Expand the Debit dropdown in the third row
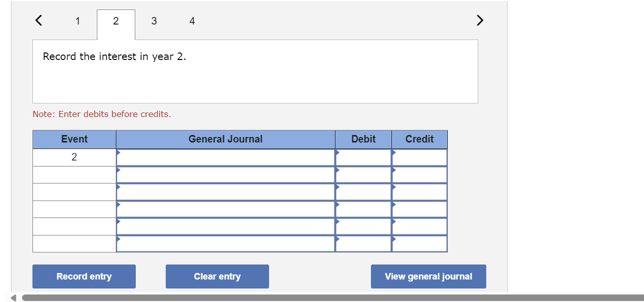644x302 pixels. coord(337,187)
